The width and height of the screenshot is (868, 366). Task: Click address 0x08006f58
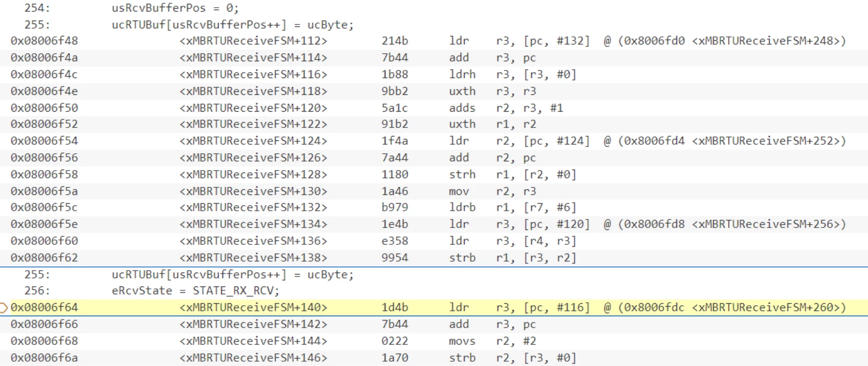click(x=44, y=175)
